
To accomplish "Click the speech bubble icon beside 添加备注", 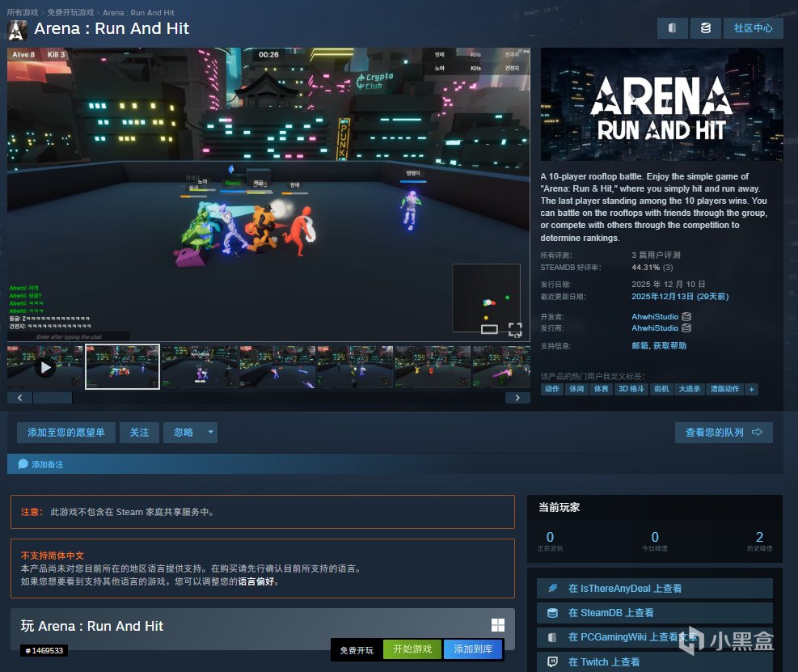I will point(23,464).
